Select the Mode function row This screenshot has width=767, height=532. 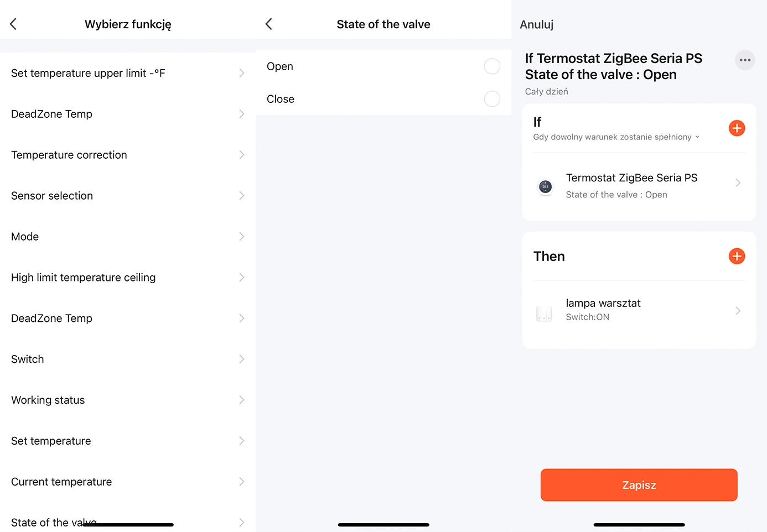tap(127, 237)
